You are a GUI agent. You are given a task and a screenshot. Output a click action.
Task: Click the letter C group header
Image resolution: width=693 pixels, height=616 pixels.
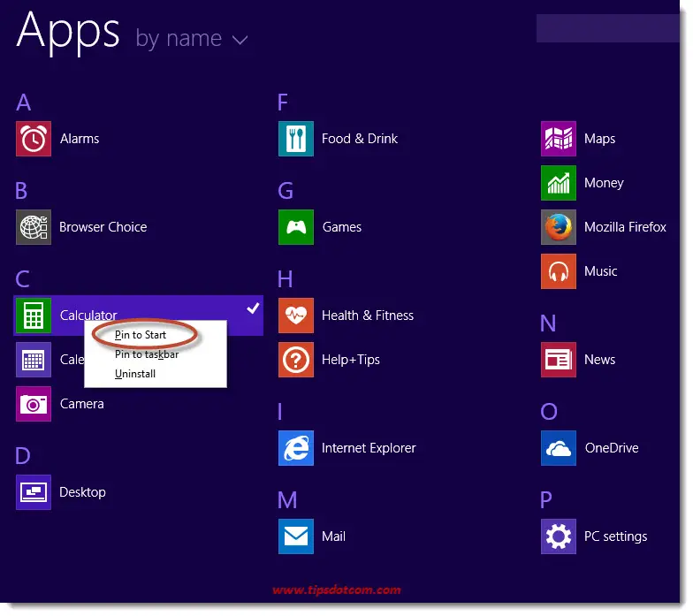(23, 279)
